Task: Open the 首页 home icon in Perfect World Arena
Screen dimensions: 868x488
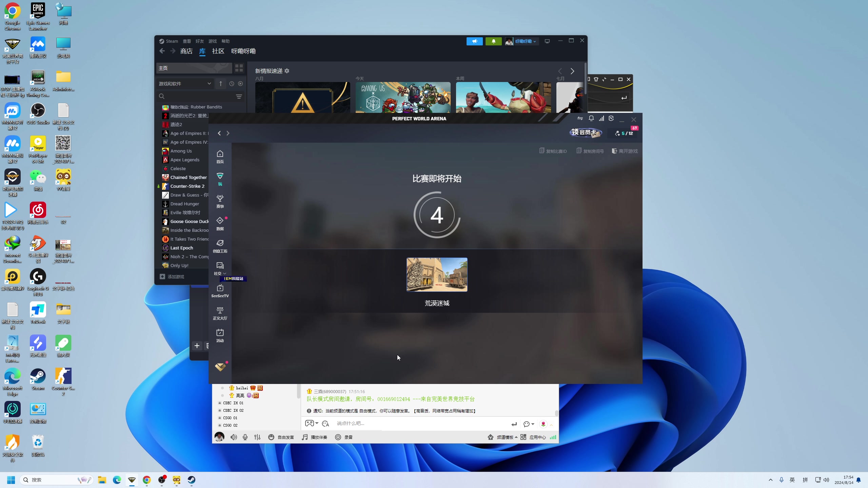Action: pos(220,157)
